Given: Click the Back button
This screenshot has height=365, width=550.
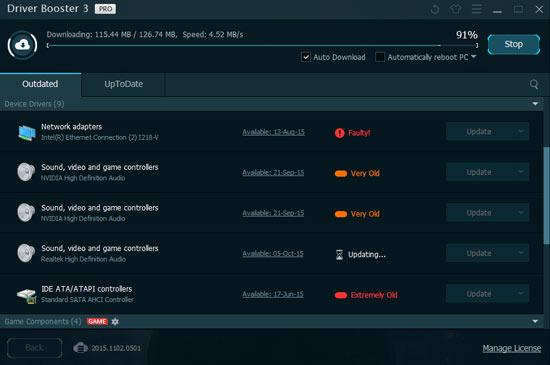Looking at the screenshot, I should (x=34, y=348).
